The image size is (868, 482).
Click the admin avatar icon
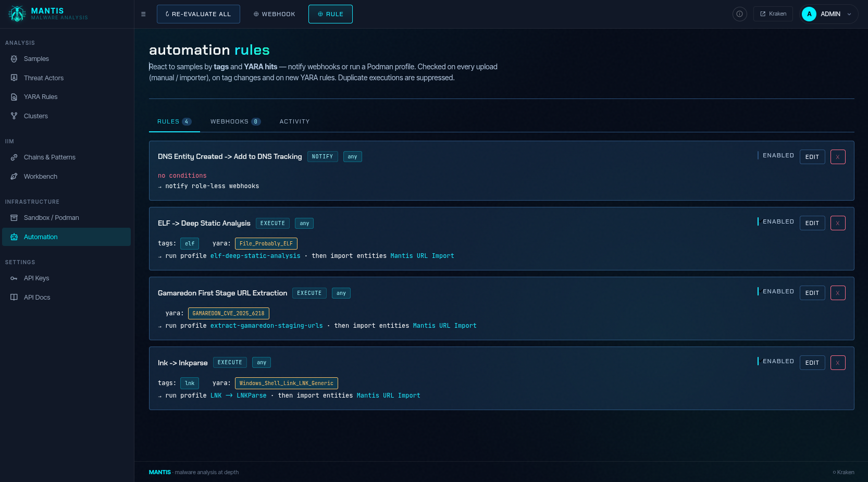click(809, 14)
